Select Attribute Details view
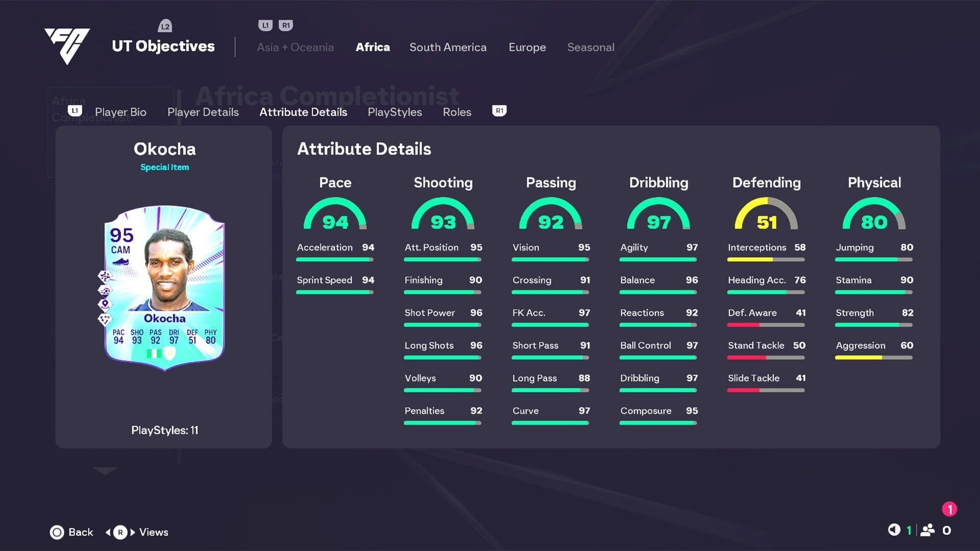The height and width of the screenshot is (551, 980). point(303,112)
